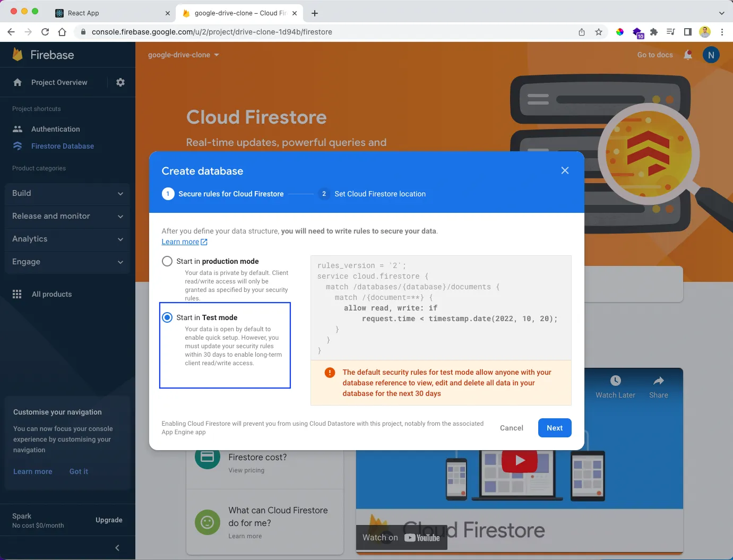This screenshot has width=733, height=560.
Task: Click the extension icon with badge 10
Action: (637, 32)
